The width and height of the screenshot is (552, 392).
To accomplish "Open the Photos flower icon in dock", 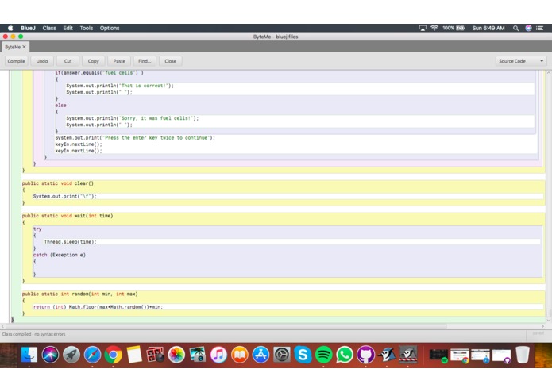I will [176, 355].
